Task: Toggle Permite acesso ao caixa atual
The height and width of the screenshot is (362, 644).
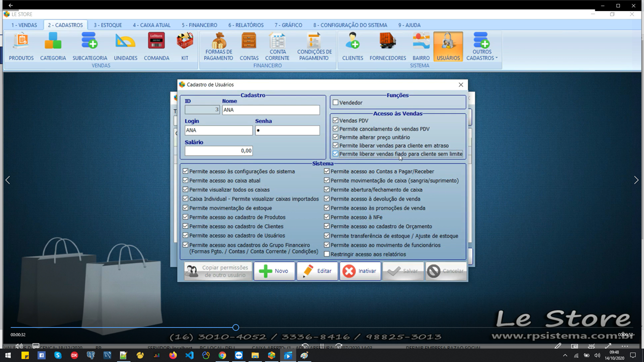Action: (x=186, y=180)
